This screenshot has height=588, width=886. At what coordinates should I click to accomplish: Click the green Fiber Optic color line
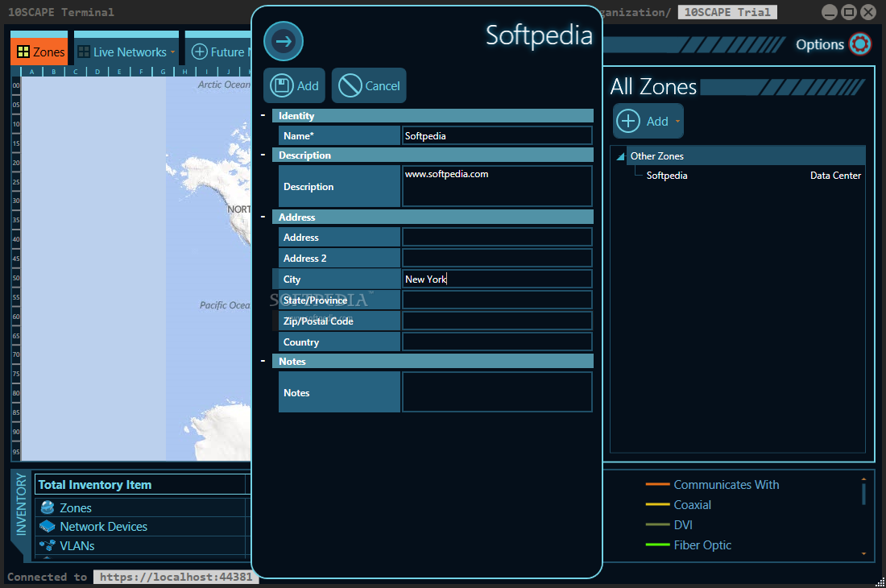point(658,545)
